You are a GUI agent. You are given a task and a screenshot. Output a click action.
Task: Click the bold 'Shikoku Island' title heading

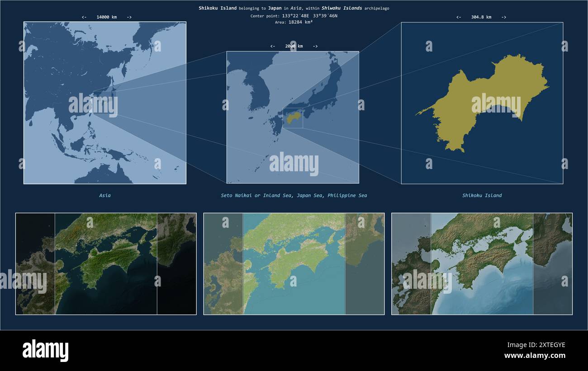(218, 8)
